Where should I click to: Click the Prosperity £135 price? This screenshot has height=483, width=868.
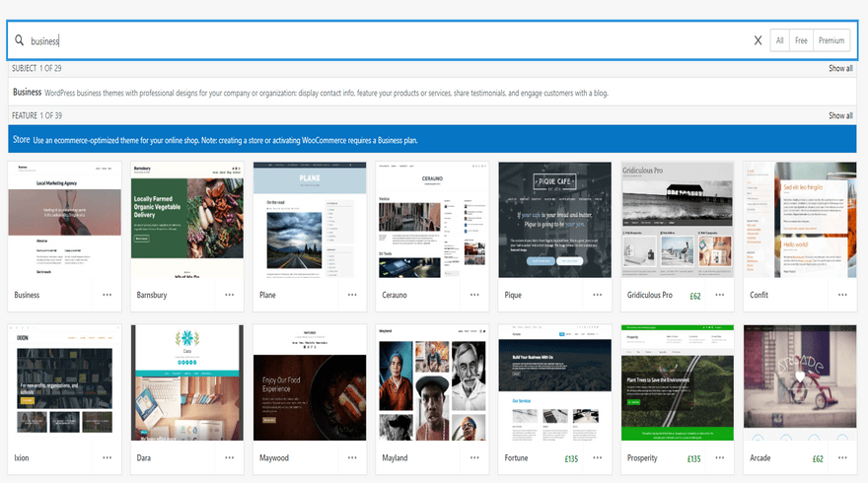(x=693, y=458)
